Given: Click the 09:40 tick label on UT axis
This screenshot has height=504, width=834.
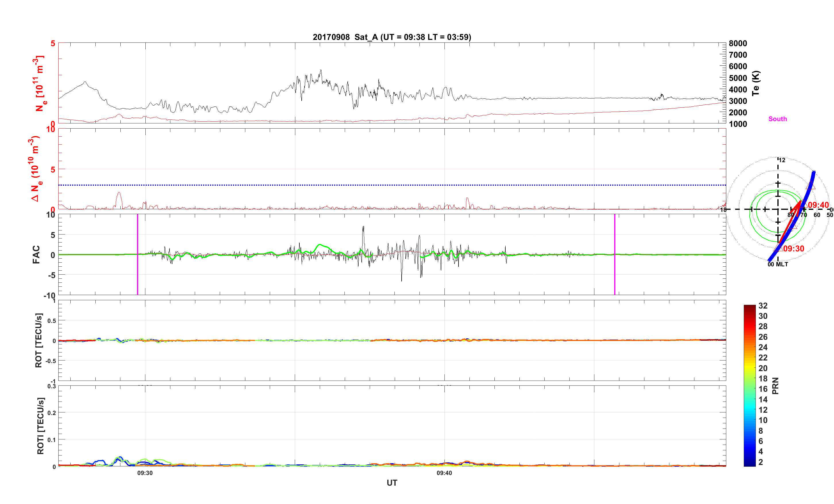Looking at the screenshot, I should click(444, 473).
